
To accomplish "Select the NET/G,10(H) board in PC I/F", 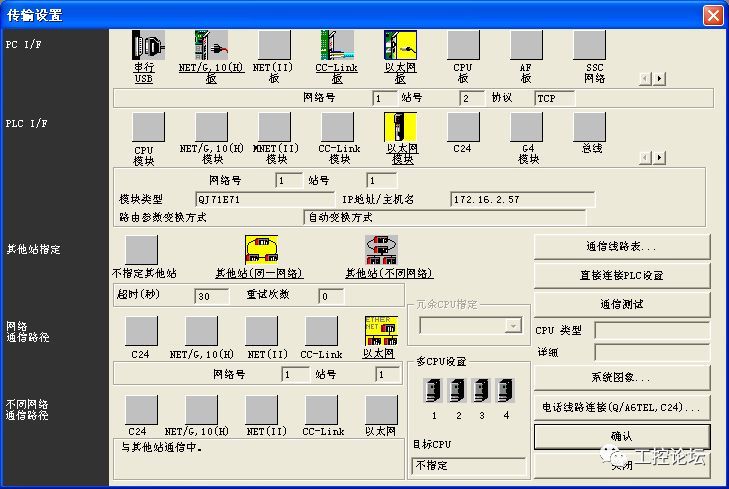I will pyautogui.click(x=210, y=46).
